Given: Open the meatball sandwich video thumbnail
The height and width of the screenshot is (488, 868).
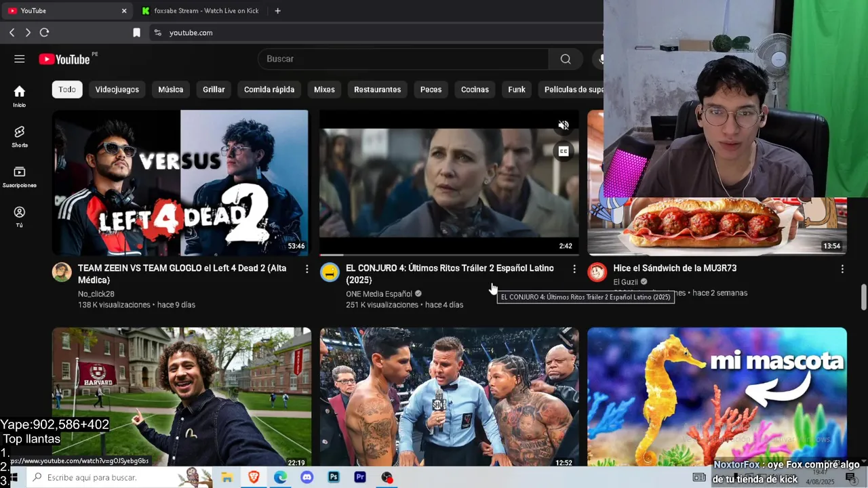Looking at the screenshot, I should click(717, 226).
